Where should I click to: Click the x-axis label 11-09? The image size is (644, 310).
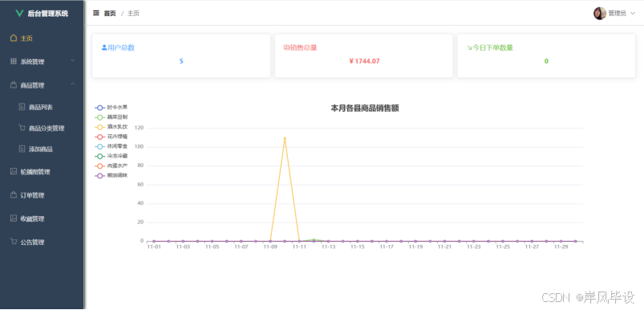(x=270, y=247)
